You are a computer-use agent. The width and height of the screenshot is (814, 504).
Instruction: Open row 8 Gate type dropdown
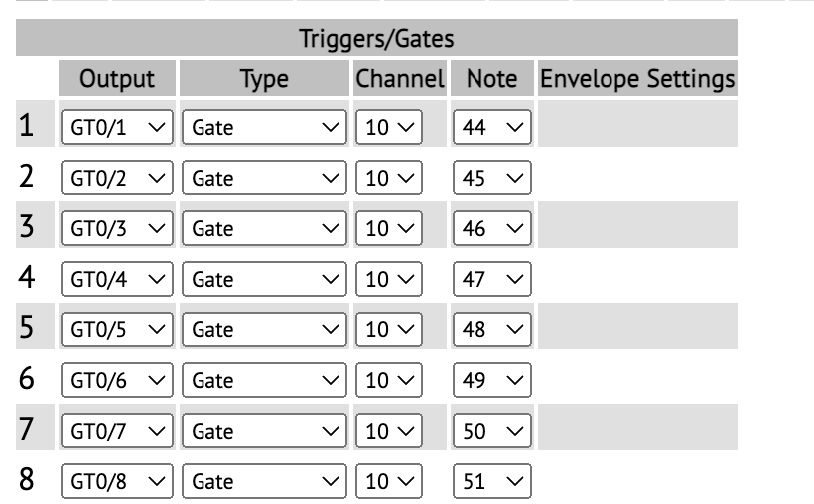(264, 482)
